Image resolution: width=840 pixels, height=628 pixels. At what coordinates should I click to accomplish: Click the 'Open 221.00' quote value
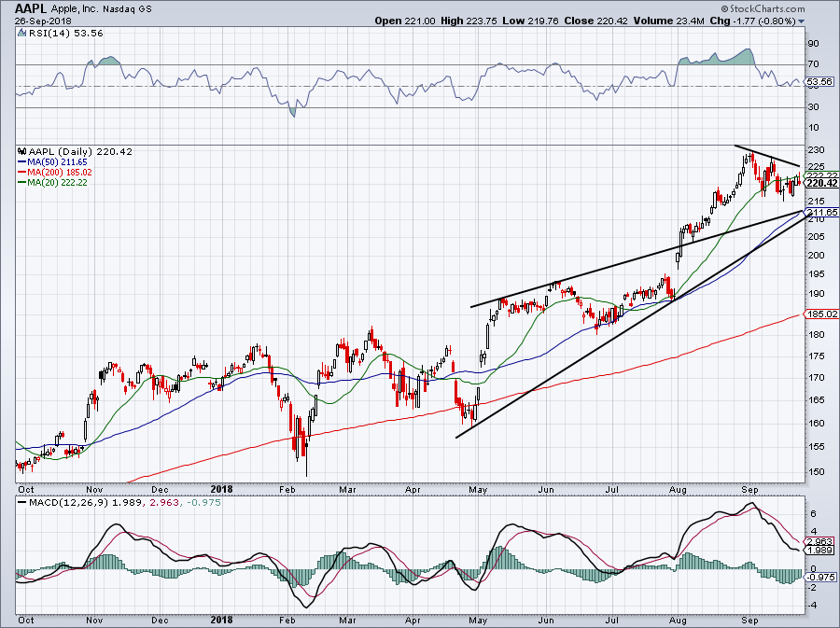(x=405, y=21)
